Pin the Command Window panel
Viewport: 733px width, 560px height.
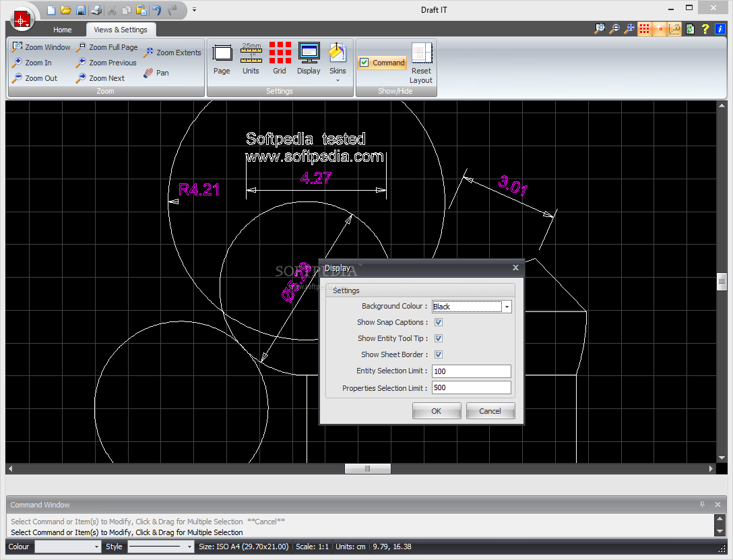click(x=702, y=504)
